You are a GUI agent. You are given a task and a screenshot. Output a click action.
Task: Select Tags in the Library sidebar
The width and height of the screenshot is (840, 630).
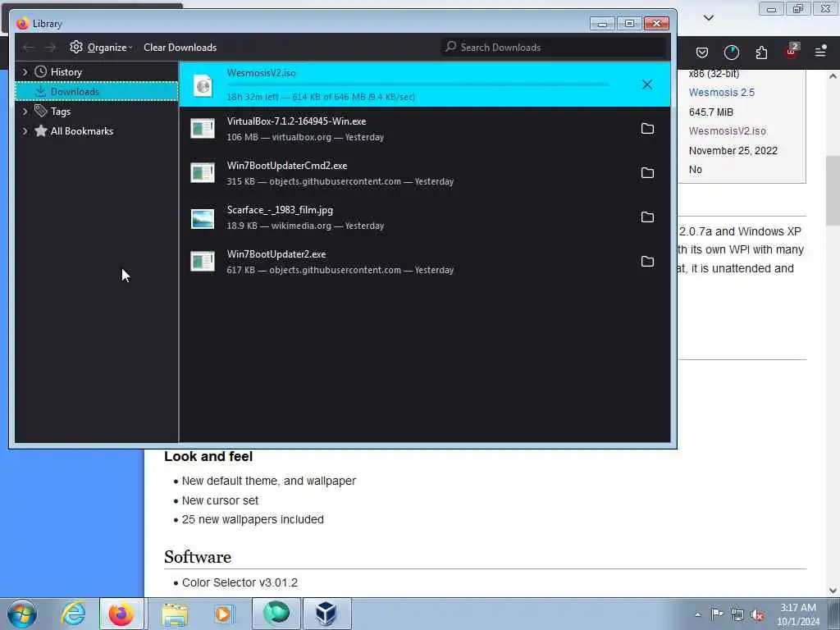point(61,112)
